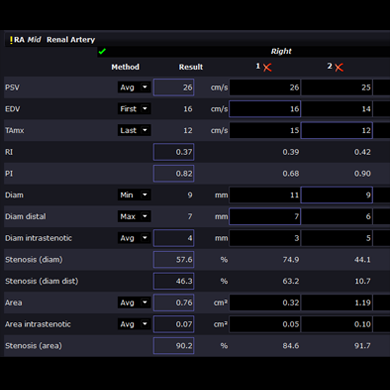This screenshot has height=390, width=390.
Task: Click the PI value 0.68
Action: pyautogui.click(x=291, y=174)
